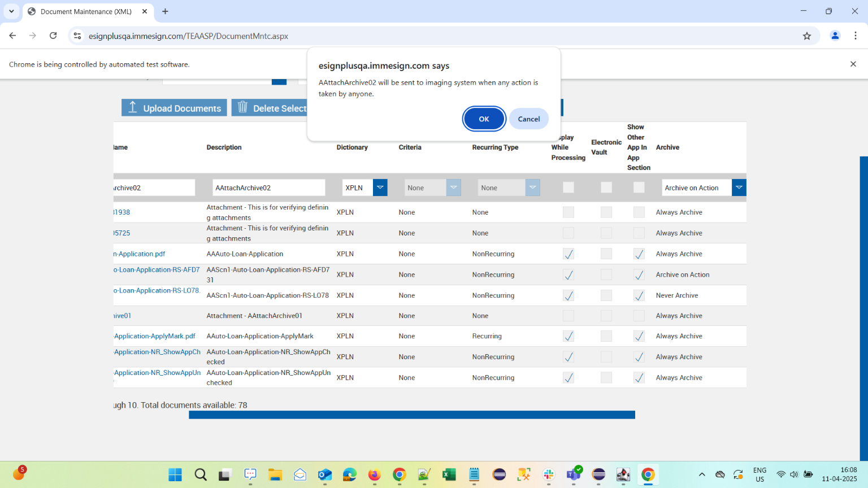Viewport: 868px width, 488px height.
Task: Open the 31938 document link
Action: (121, 212)
